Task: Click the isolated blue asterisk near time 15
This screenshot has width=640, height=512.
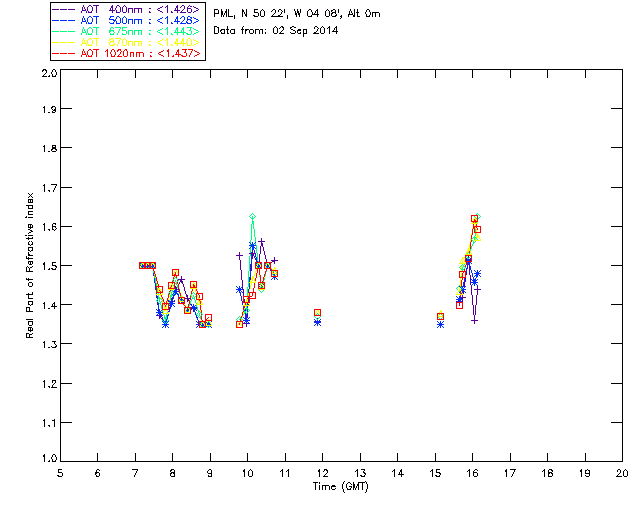Action: point(440,325)
